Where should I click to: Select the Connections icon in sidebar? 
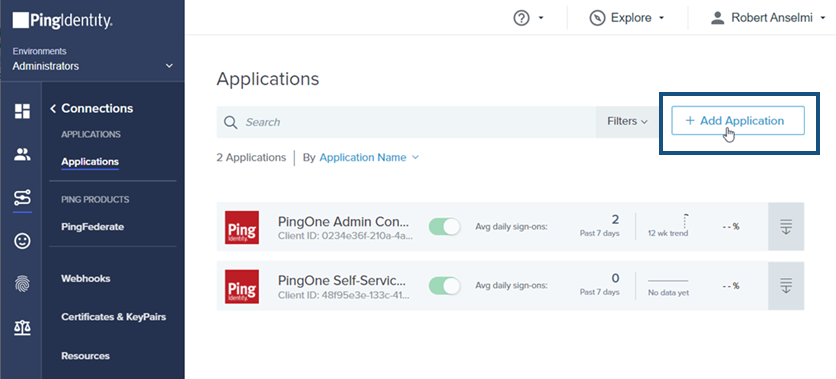(22, 198)
